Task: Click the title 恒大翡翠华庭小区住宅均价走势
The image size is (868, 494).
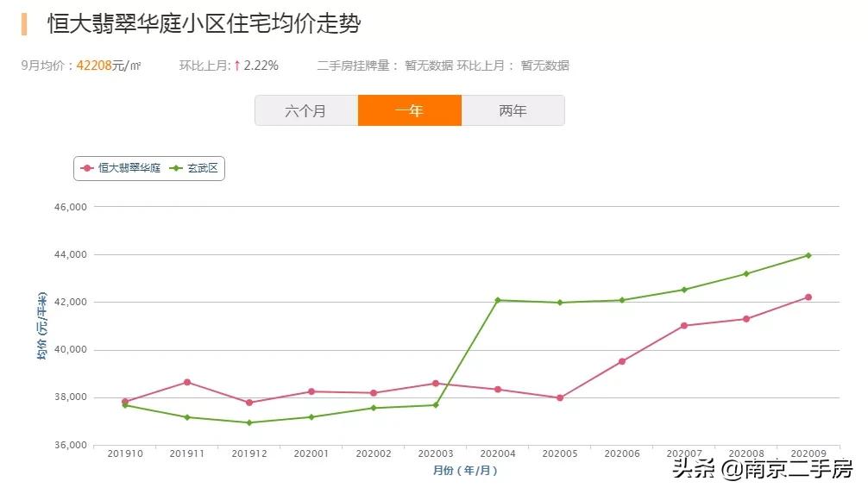Action: pyautogui.click(x=204, y=24)
